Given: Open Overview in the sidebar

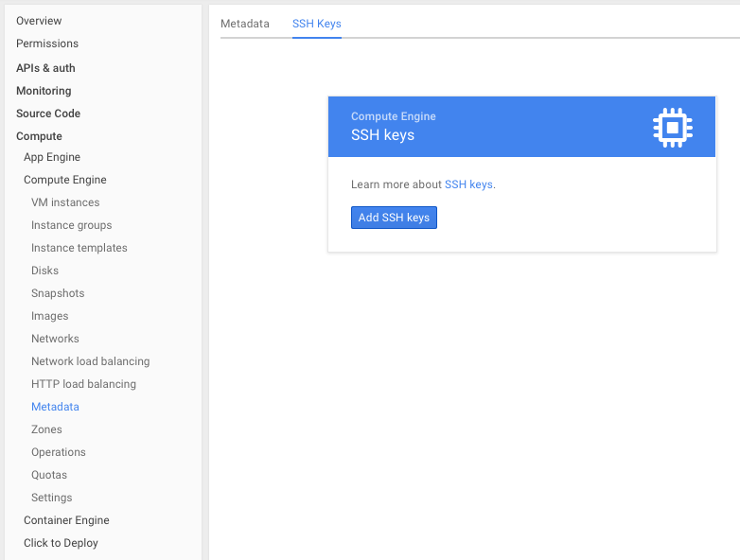Looking at the screenshot, I should tap(39, 21).
